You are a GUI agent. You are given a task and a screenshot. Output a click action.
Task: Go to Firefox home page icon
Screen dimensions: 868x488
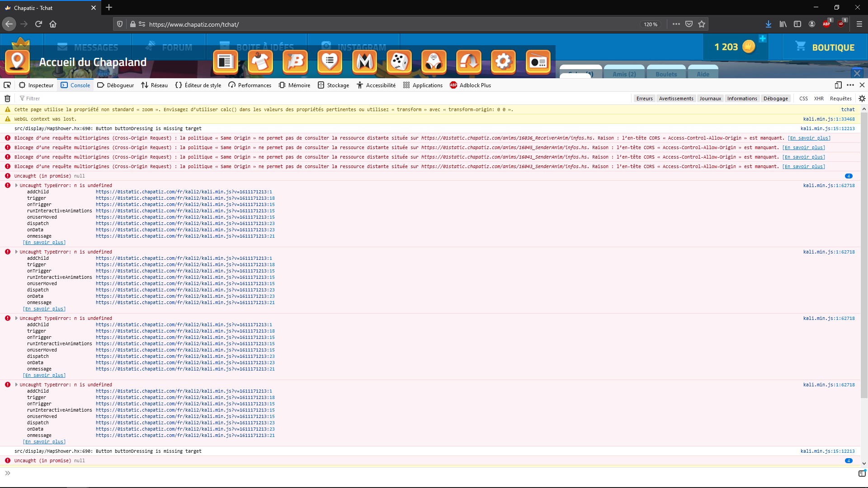(53, 24)
